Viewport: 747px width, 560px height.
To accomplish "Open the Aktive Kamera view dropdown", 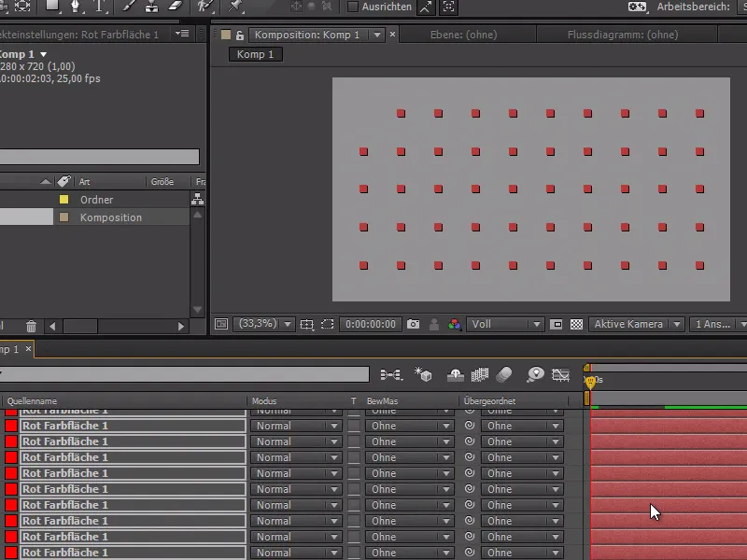I will [x=636, y=324].
